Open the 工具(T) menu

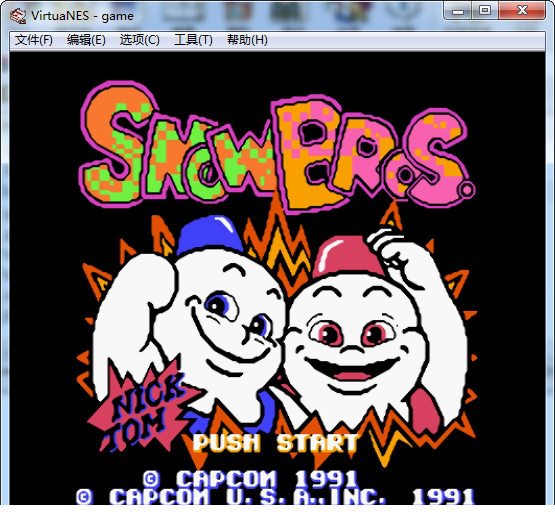click(193, 40)
